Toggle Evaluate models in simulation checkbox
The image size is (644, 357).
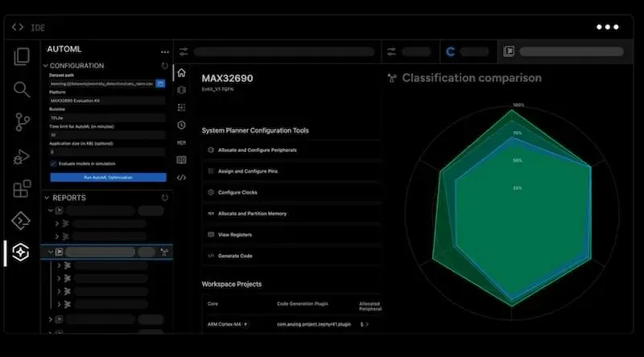pos(53,163)
